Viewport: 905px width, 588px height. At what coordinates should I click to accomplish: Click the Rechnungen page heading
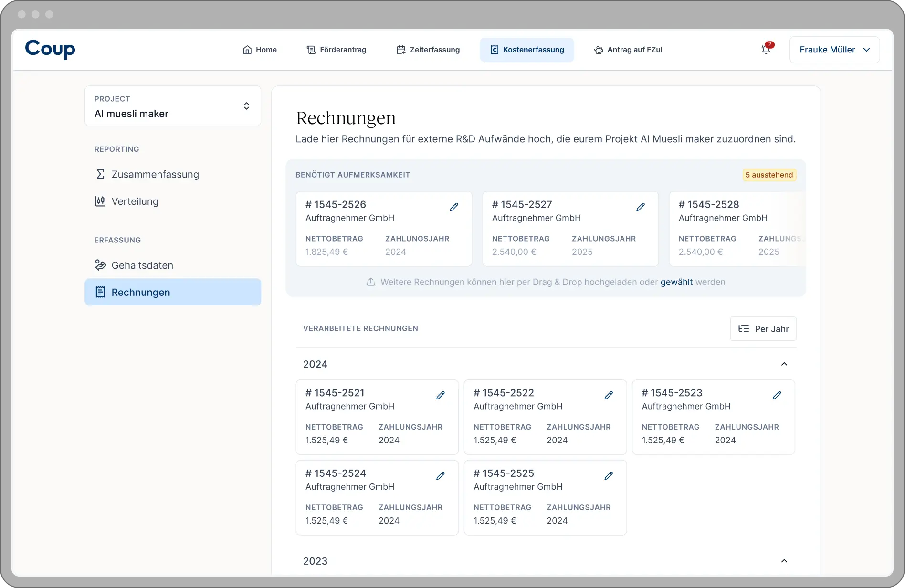tap(346, 118)
